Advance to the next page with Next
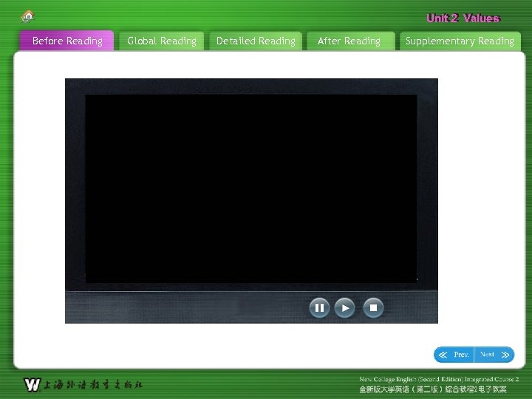Image resolution: width=532 pixels, height=399 pixels. pyautogui.click(x=494, y=355)
